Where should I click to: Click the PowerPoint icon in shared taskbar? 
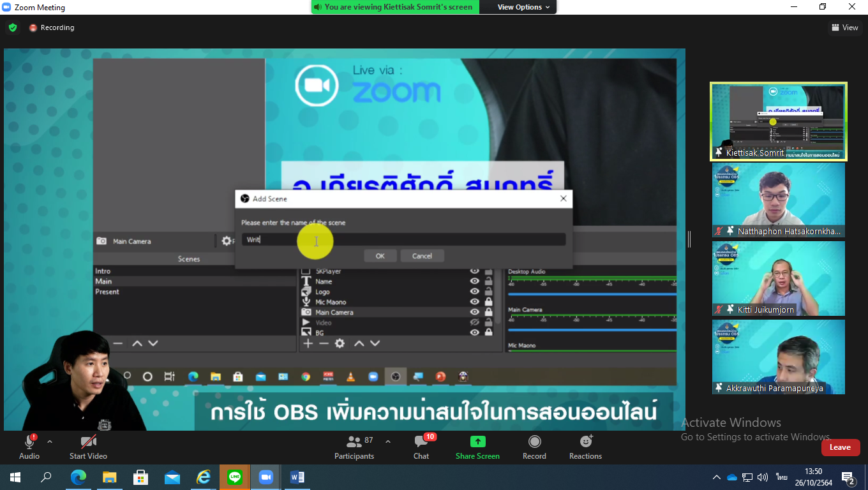(440, 376)
